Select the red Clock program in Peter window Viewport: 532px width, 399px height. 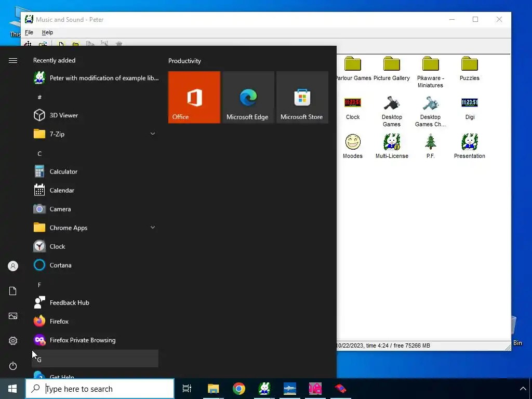(x=353, y=108)
